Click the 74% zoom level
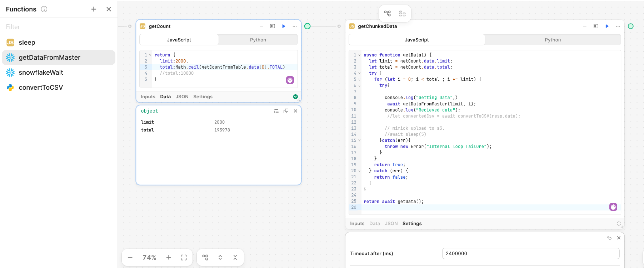Viewport: 644px width, 268px height. coord(149,258)
